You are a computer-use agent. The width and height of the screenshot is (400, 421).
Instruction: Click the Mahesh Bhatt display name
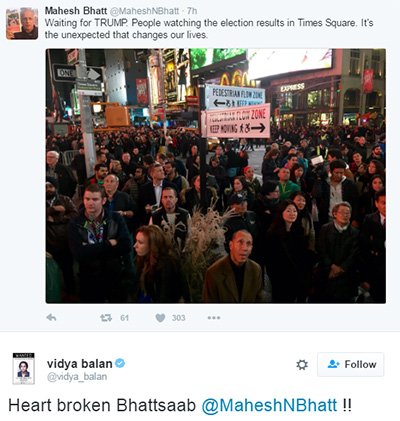click(76, 11)
